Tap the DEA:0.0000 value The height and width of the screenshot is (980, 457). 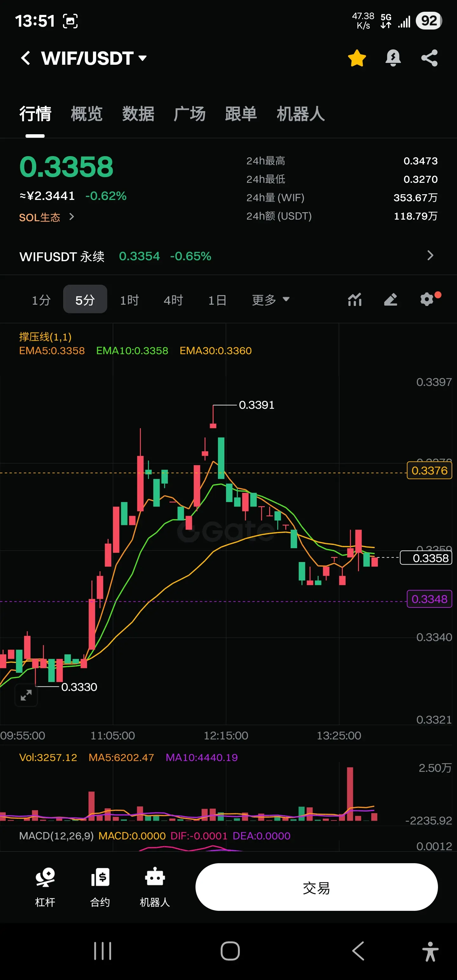click(x=262, y=836)
